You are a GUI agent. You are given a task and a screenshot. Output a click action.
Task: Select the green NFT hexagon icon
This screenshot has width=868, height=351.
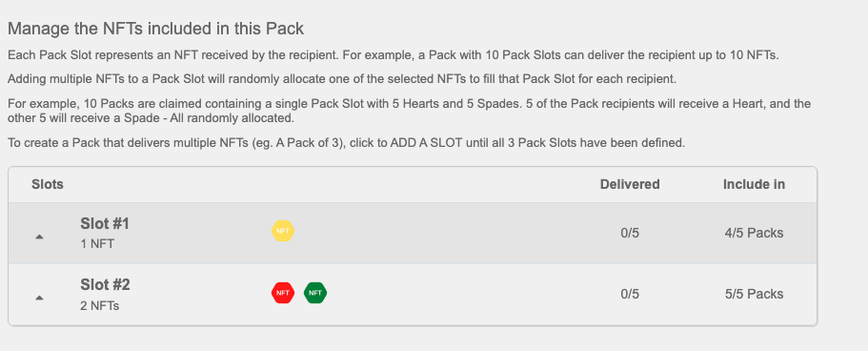click(315, 293)
